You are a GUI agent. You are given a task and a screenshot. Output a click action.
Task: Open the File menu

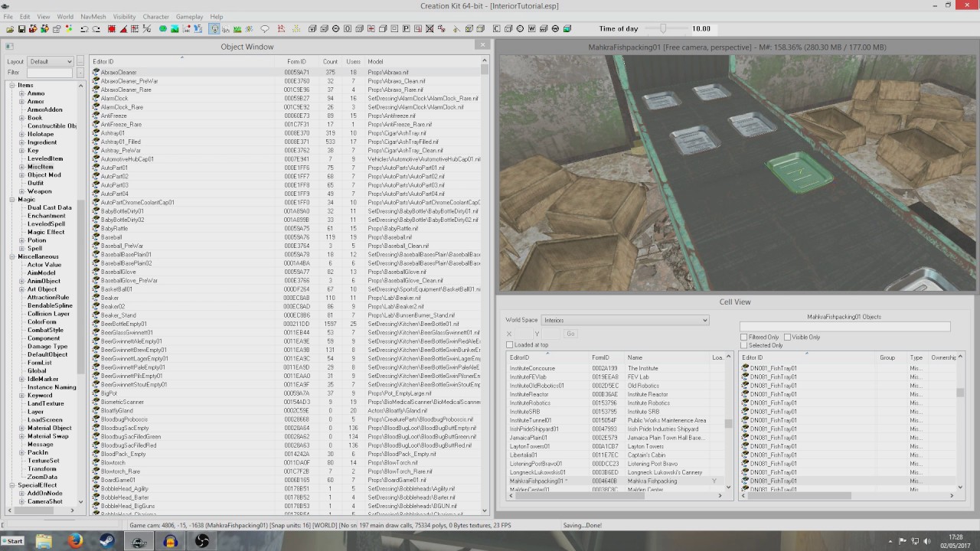[x=8, y=16]
